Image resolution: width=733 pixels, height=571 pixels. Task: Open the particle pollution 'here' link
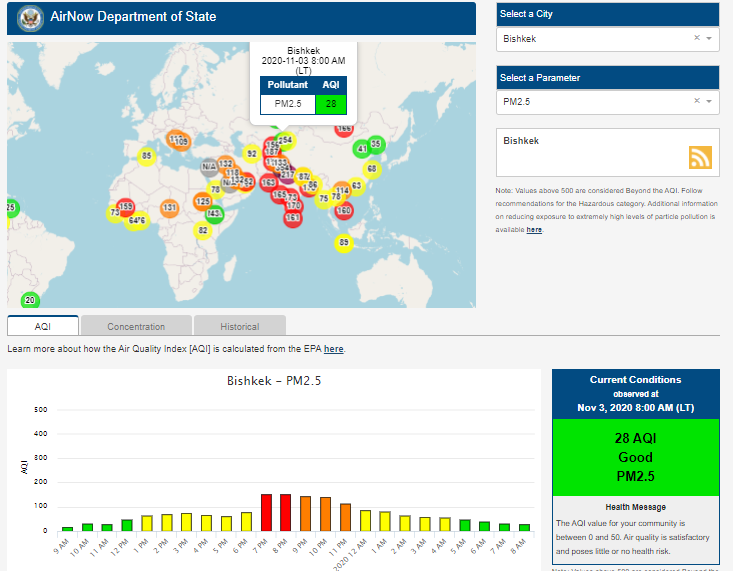tap(534, 230)
